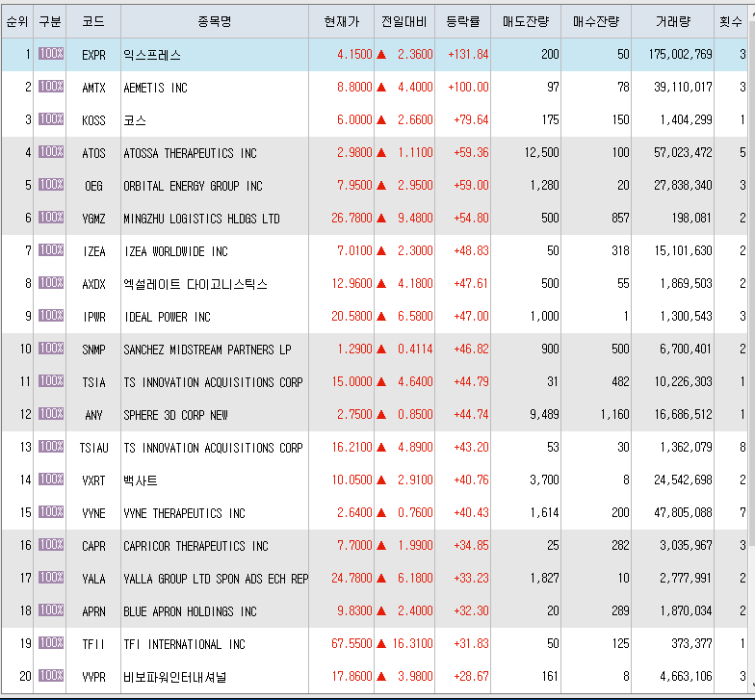
Task: Click the up arrow in YGMZ row
Action: (381, 218)
